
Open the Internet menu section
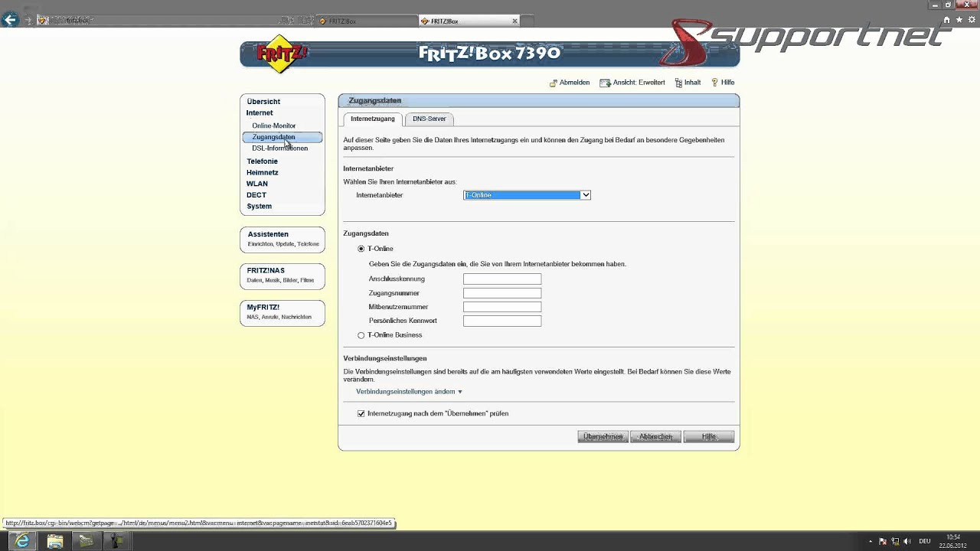(x=260, y=112)
